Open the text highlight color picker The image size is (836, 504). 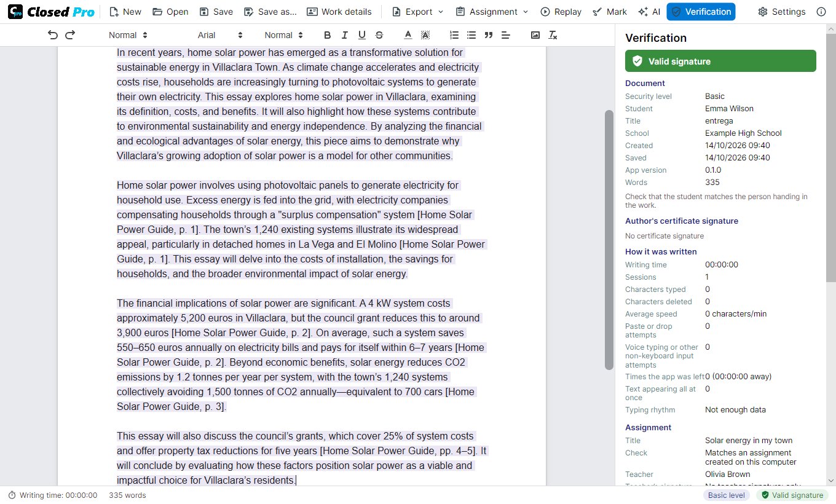(425, 35)
